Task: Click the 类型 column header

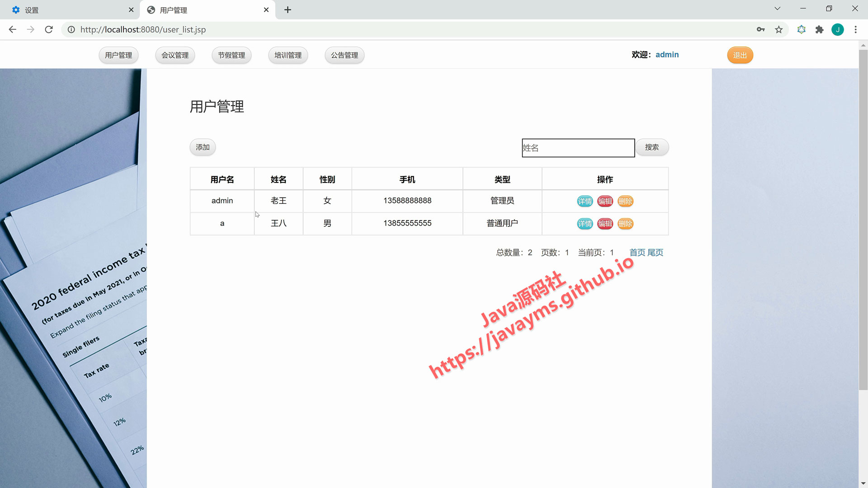Action: [502, 179]
